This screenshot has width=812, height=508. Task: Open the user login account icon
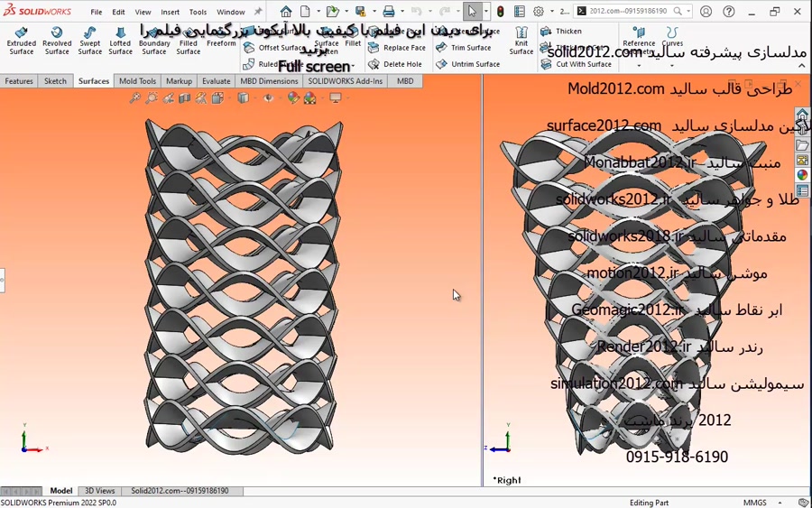point(706,11)
